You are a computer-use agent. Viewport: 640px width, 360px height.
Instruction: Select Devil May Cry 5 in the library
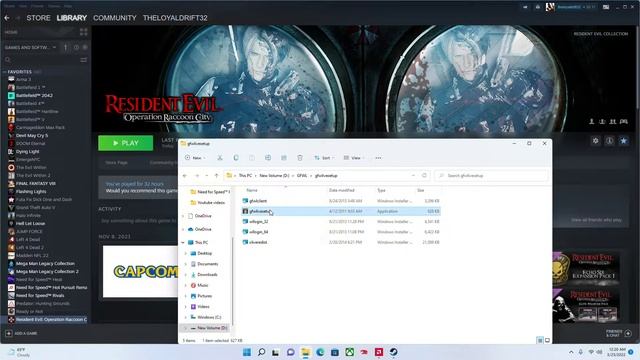click(32, 136)
